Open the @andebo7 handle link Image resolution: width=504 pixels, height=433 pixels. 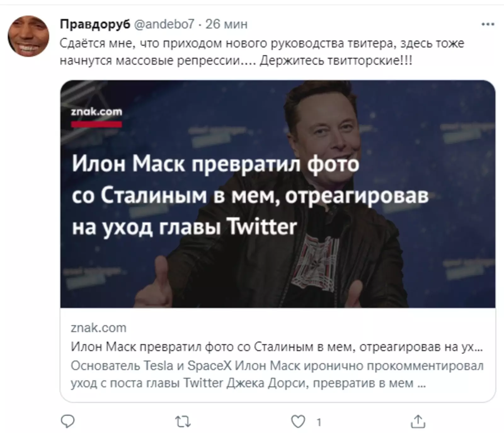coord(164,24)
